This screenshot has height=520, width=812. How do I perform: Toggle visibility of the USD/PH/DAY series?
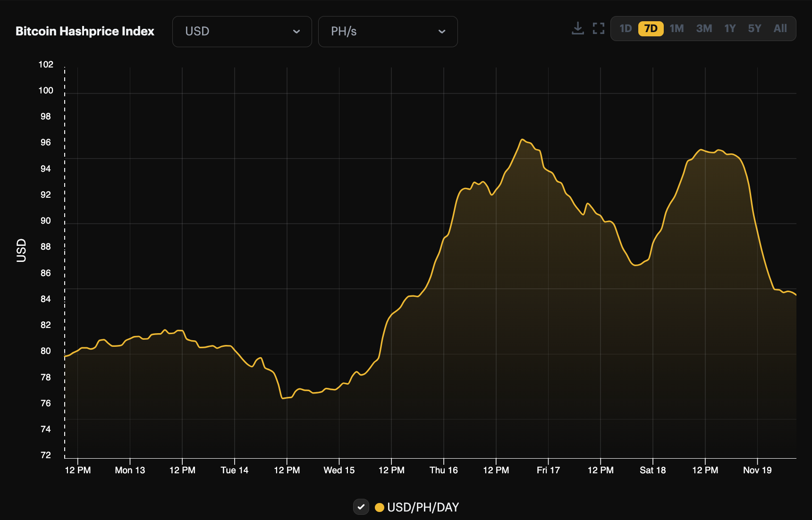(x=361, y=507)
